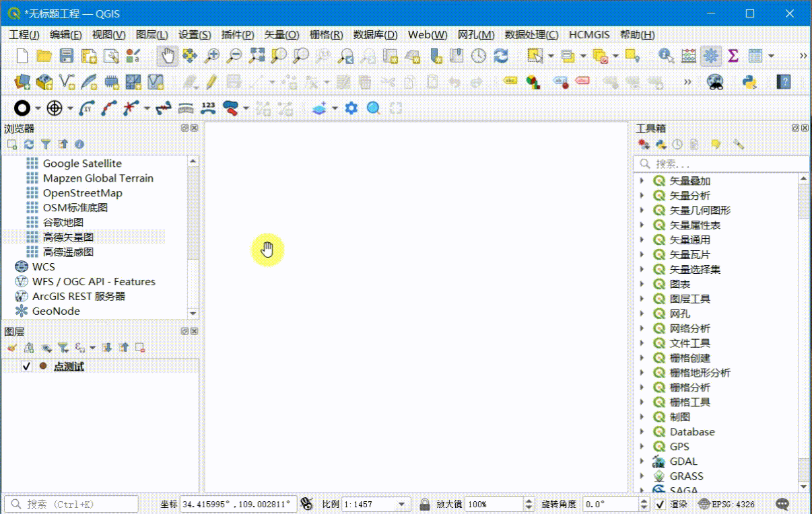Show hidden items via main toolbar overflow chevron
This screenshot has width=812, height=514.
pos(803,56)
